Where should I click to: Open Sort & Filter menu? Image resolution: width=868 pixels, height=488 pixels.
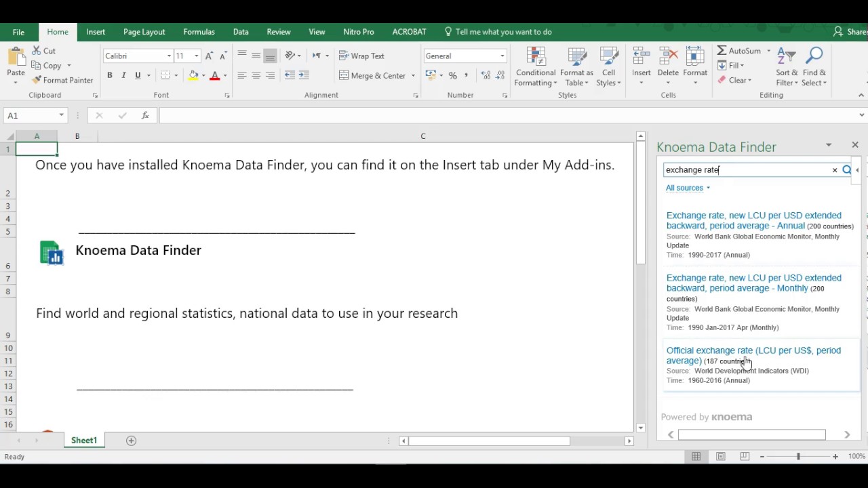click(787, 67)
